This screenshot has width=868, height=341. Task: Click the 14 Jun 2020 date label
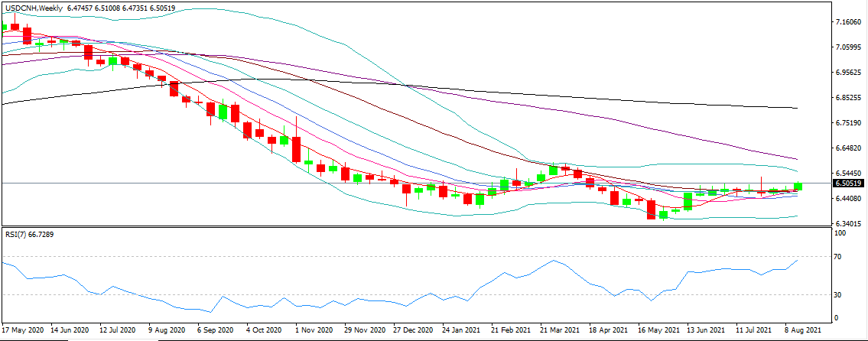(69, 330)
